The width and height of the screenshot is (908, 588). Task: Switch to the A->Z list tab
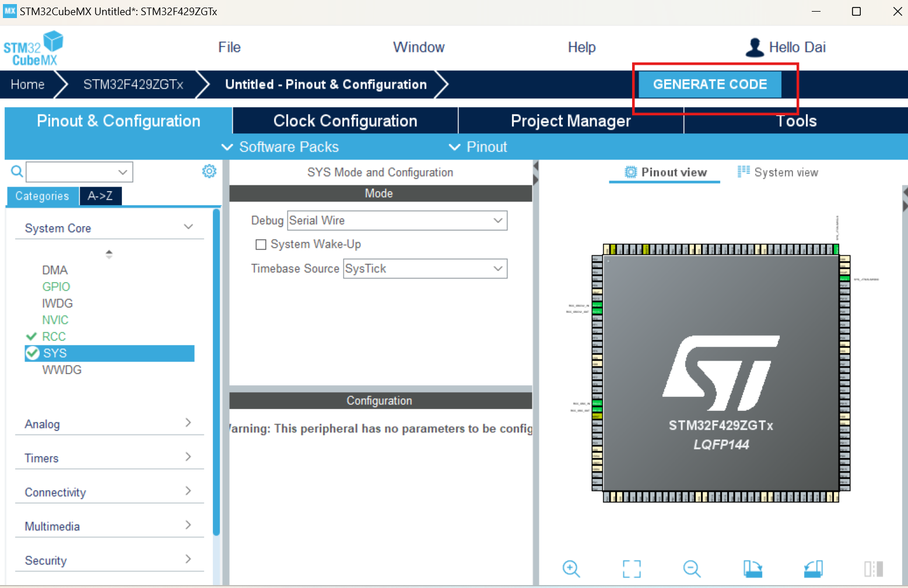pyautogui.click(x=100, y=196)
